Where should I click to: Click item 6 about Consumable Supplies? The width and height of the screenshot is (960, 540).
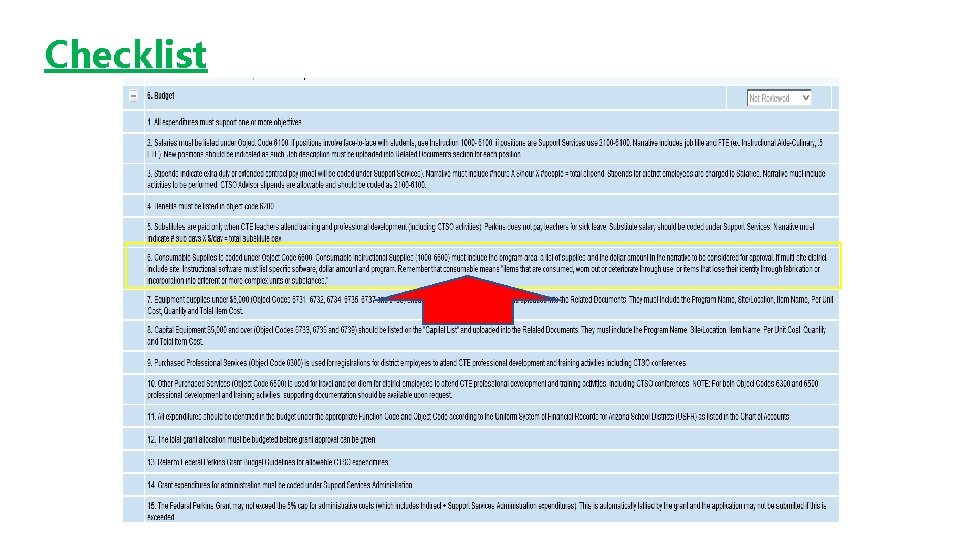tap(491, 269)
